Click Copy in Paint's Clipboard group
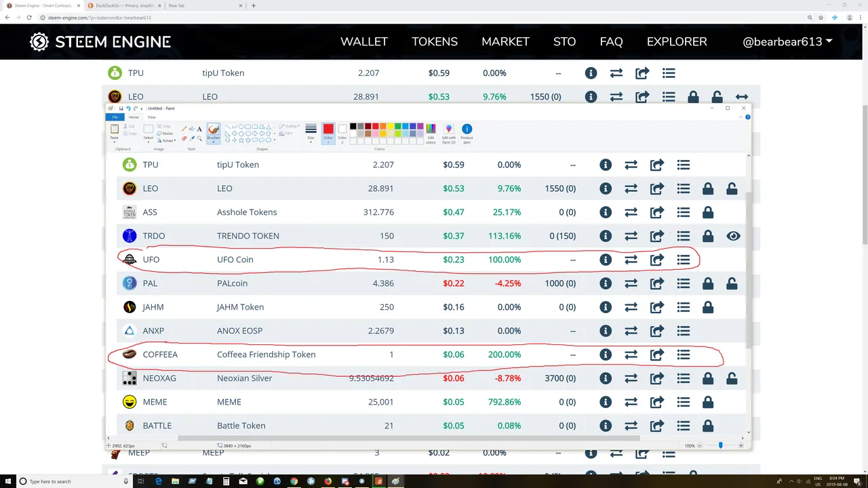The image size is (868, 488). click(x=130, y=134)
